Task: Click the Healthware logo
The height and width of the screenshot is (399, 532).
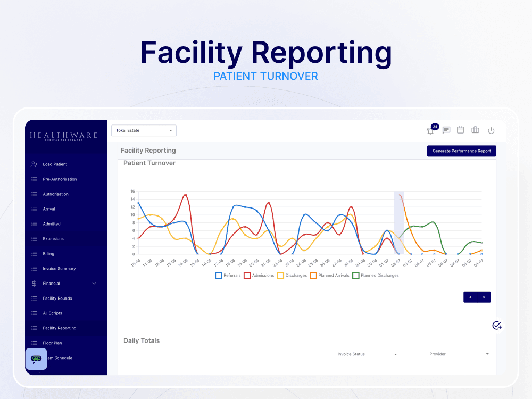Action: (64, 136)
